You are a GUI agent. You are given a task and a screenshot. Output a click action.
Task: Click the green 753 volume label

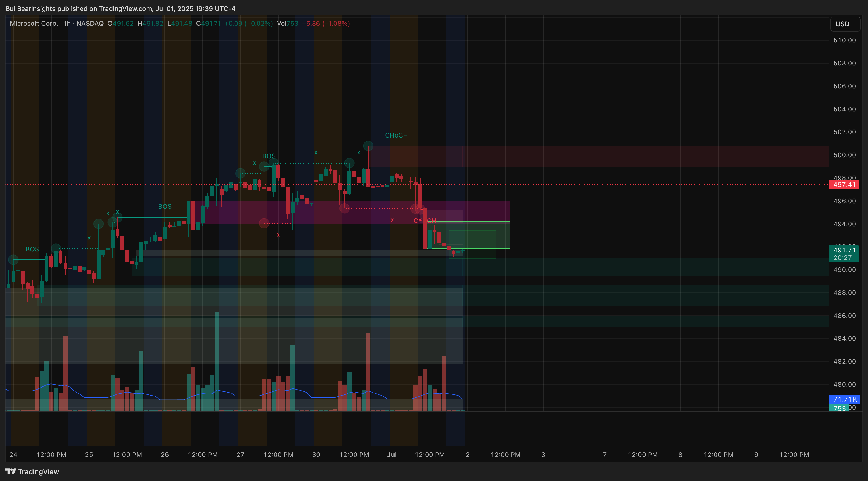click(839, 408)
